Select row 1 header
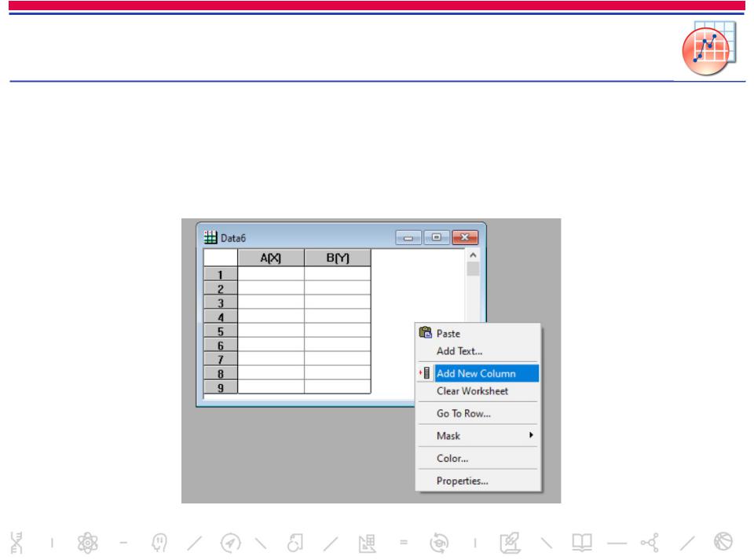Screen dimensions: 754x560 pos(220,274)
